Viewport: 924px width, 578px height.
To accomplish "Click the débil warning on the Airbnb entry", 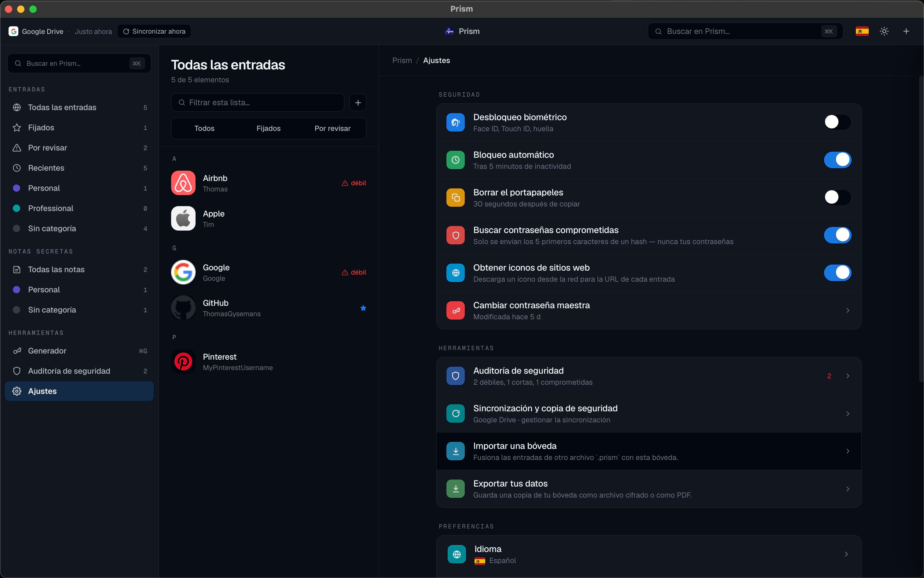I will [x=354, y=183].
